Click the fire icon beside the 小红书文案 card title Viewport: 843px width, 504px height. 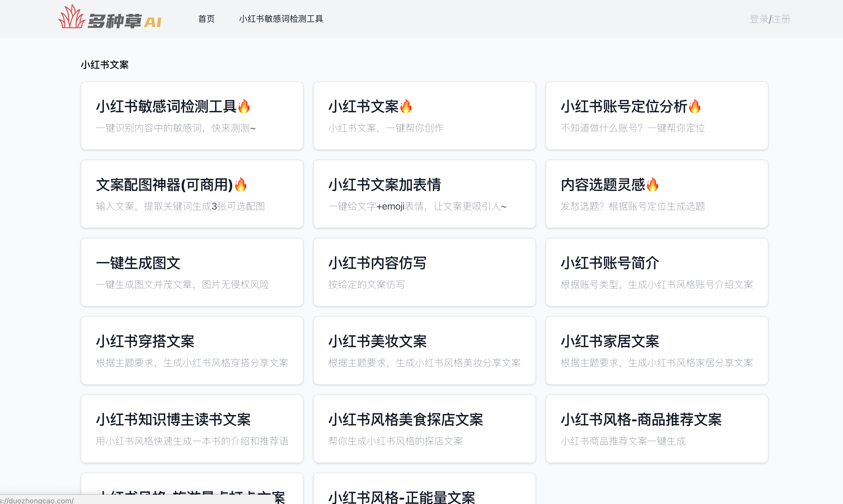pyautogui.click(x=406, y=106)
